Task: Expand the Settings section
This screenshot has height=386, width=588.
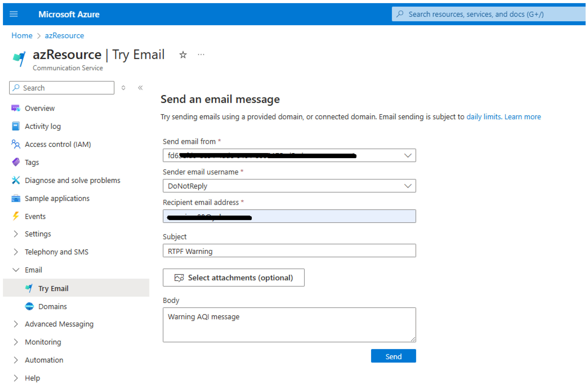Action: pyautogui.click(x=38, y=234)
